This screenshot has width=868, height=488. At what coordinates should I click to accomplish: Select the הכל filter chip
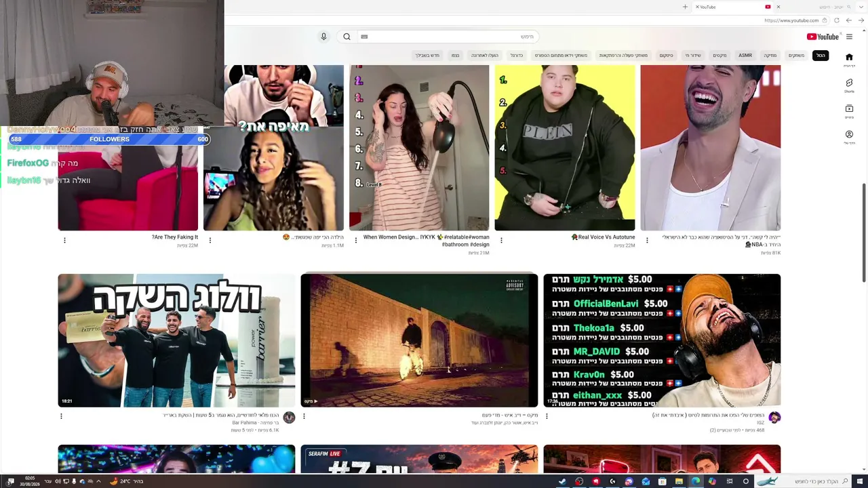(821, 56)
